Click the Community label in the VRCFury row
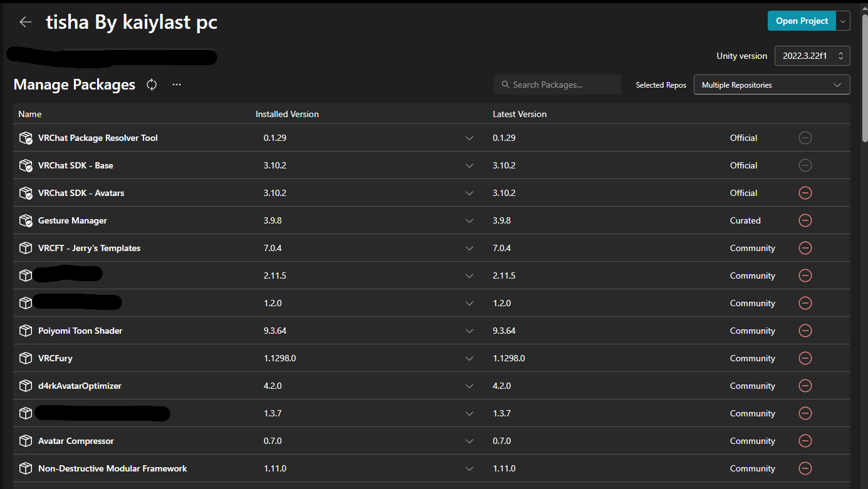Screen dimensions: 868x489 (x=753, y=358)
